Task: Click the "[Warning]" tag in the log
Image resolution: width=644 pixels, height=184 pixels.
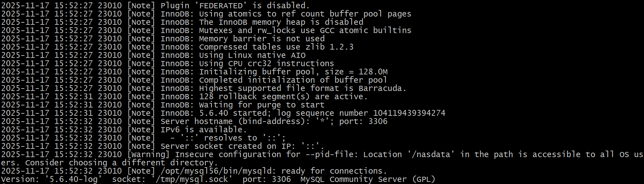Action: [148, 155]
